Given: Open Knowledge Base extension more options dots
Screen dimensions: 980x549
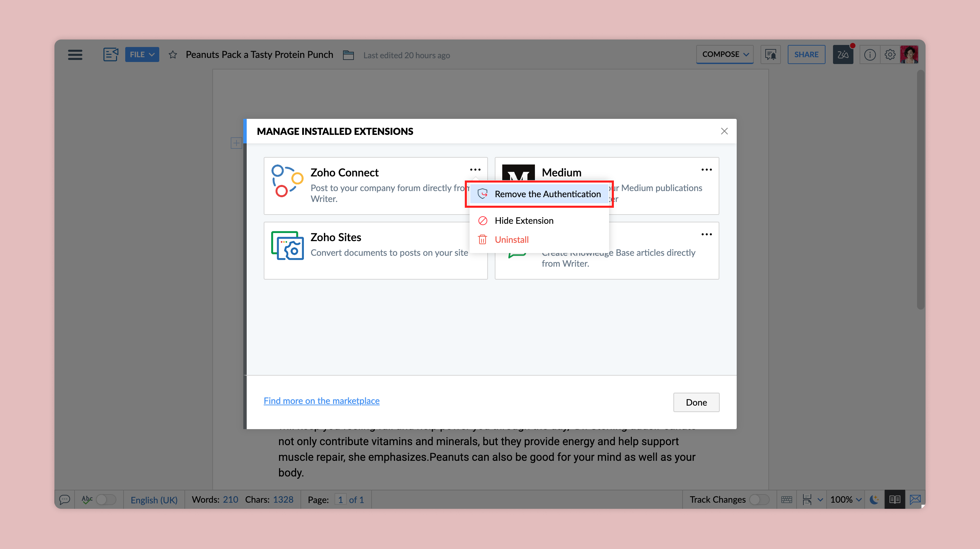Looking at the screenshot, I should tap(706, 235).
